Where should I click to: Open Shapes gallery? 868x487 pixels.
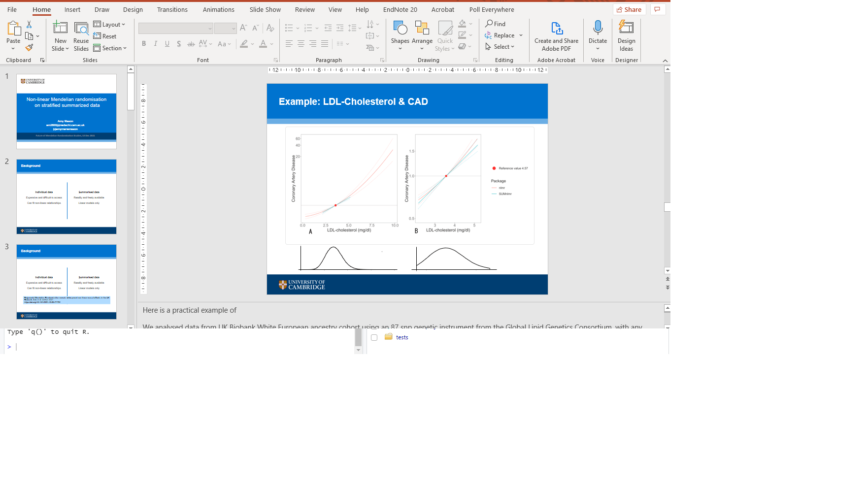(400, 35)
